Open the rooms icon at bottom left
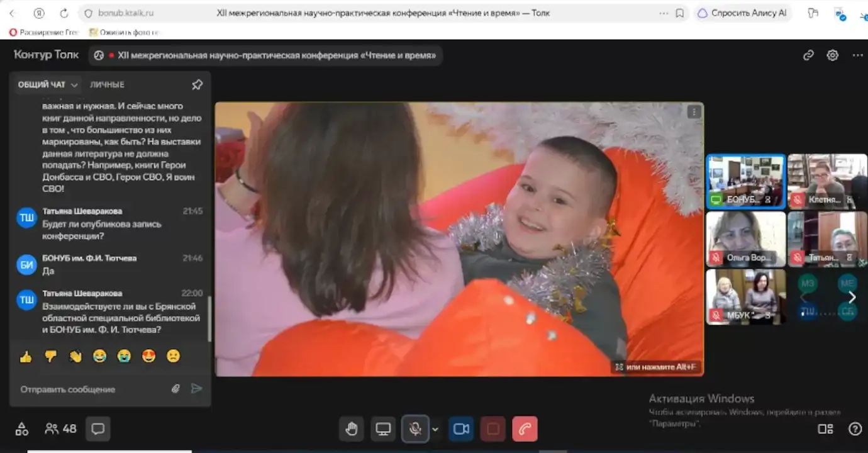Screen dimensions: 868x453 tap(22, 429)
